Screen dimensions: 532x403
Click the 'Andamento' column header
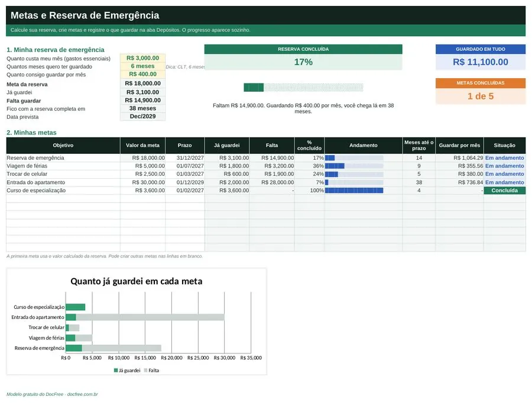(x=364, y=146)
